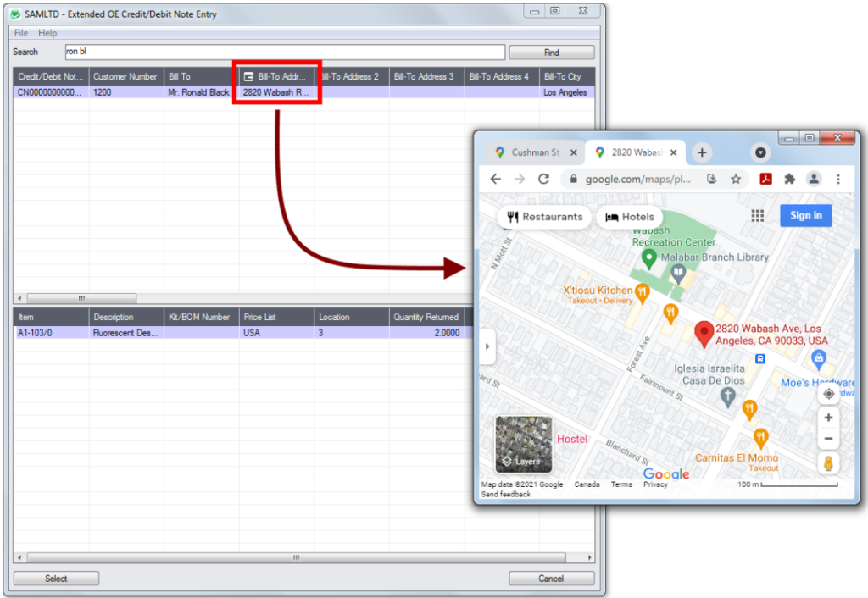Close the Cushman St tab

tap(574, 152)
